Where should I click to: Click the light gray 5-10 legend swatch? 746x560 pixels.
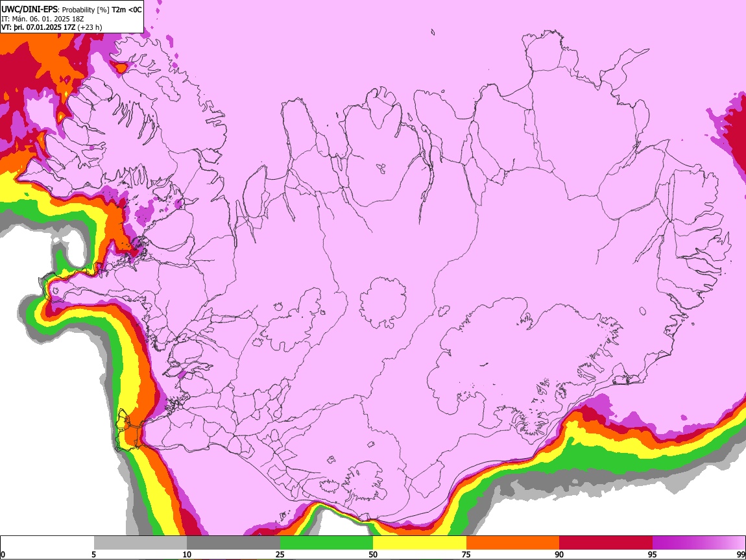click(140, 543)
